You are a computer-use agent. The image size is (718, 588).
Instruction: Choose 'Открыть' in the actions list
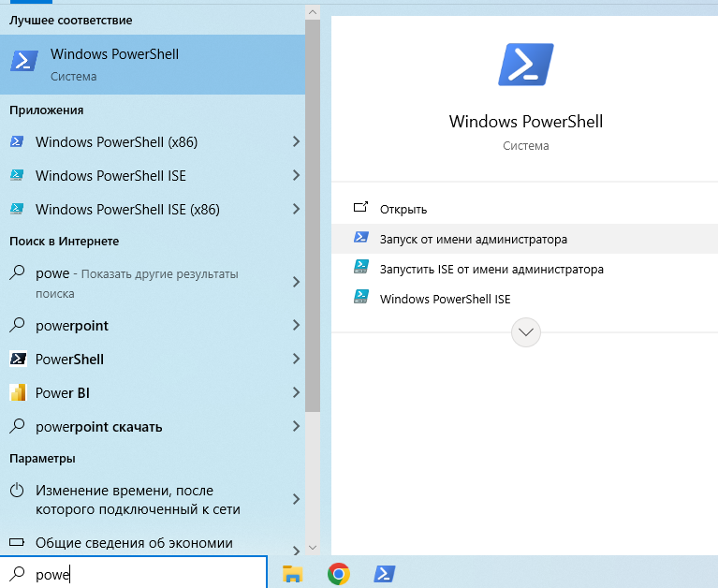click(403, 209)
